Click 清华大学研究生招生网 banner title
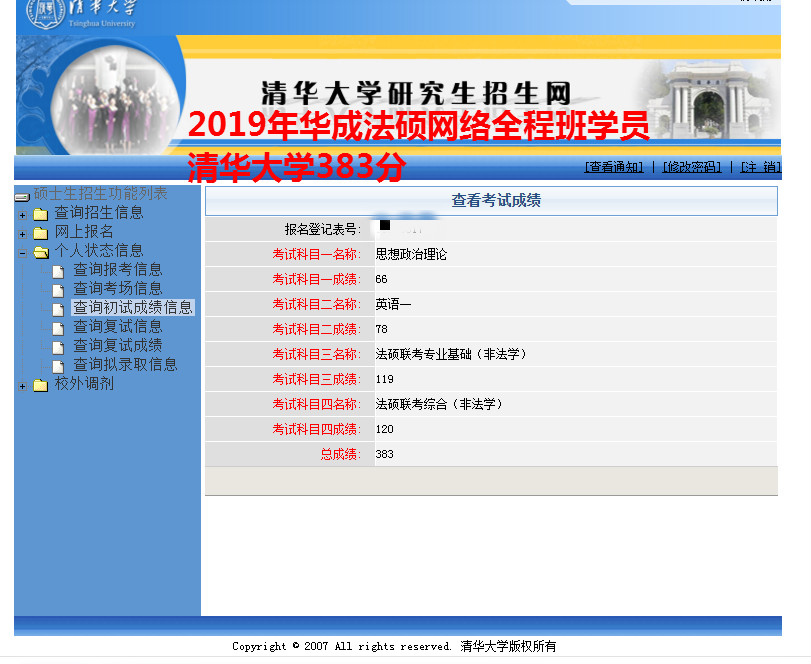 [x=416, y=94]
